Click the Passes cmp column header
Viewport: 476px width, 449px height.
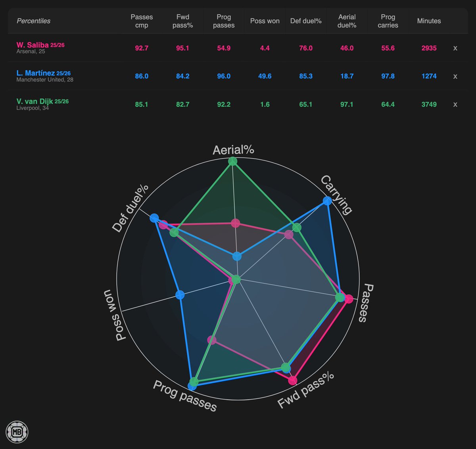click(x=142, y=21)
